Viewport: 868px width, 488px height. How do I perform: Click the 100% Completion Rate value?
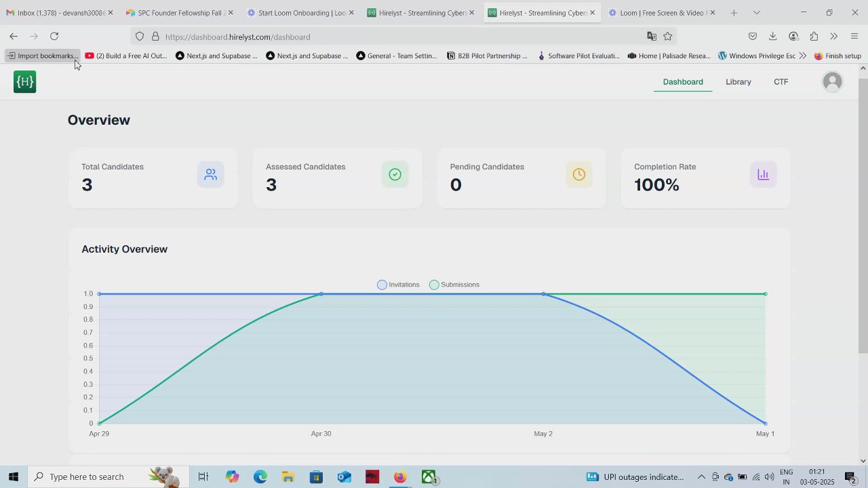pyautogui.click(x=656, y=185)
